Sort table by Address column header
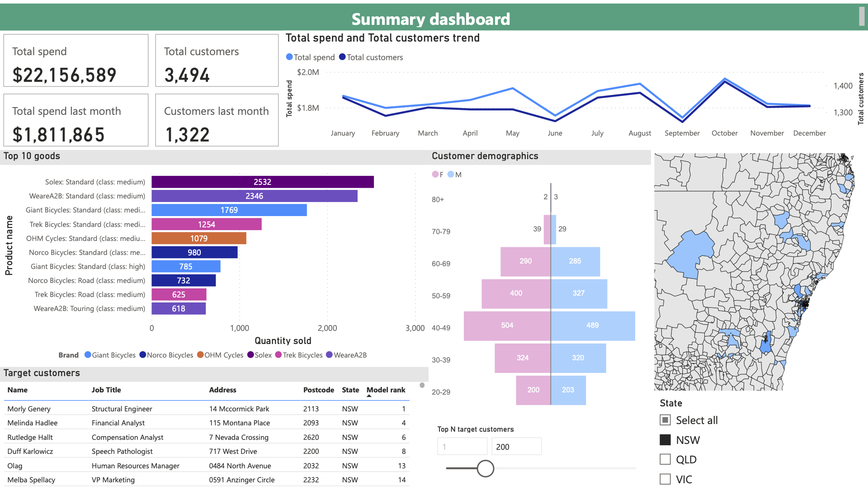Screen dimensions: 868x495 point(222,390)
